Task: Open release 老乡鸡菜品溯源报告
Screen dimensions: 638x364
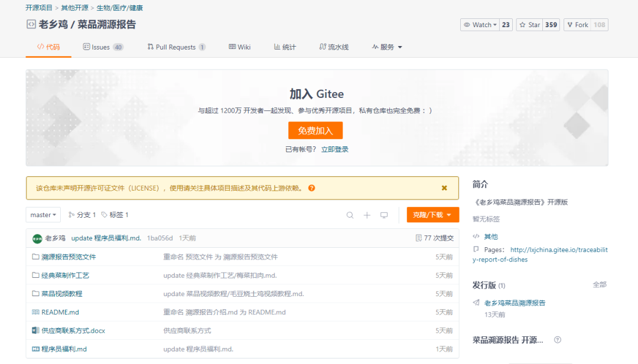Action: [x=515, y=303]
